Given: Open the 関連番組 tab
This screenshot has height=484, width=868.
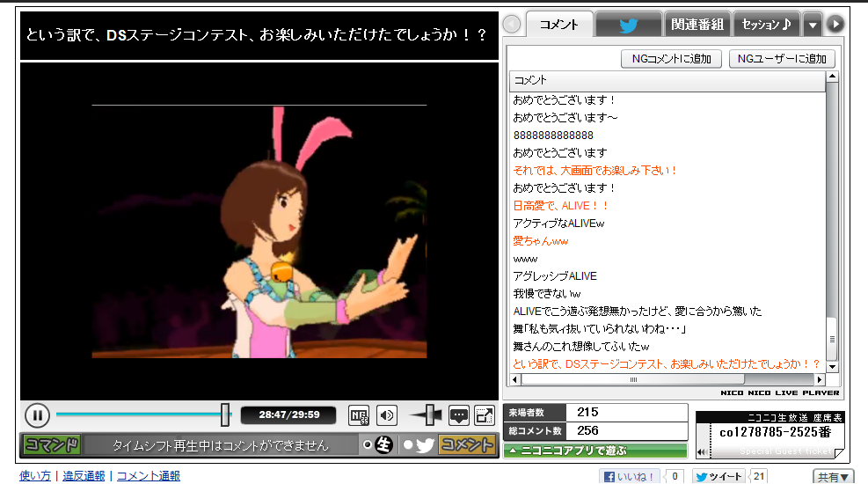Looking at the screenshot, I should 697,25.
